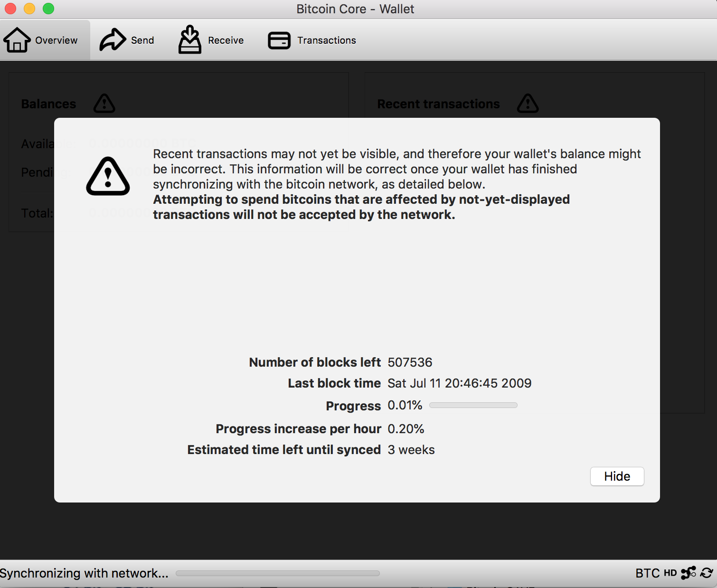Click the network connections icon in status bar
This screenshot has height=588, width=717.
688,573
